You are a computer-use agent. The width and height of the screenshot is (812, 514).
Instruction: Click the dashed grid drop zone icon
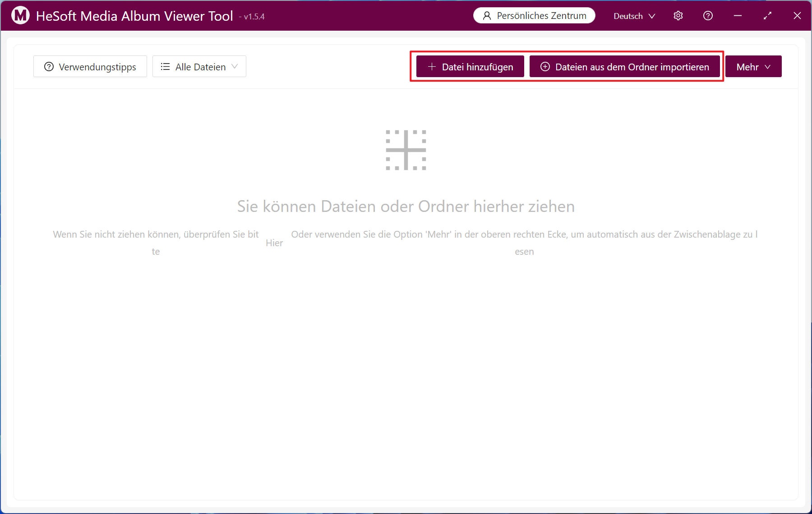tap(406, 150)
